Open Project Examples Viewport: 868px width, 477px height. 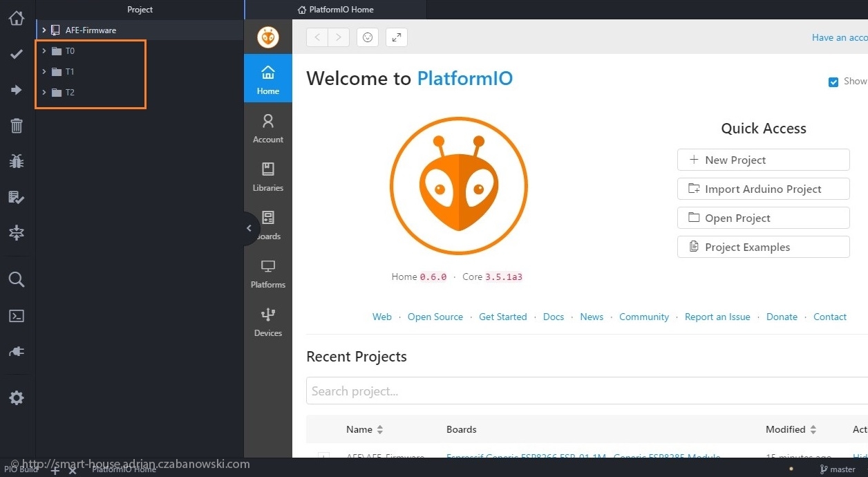764,247
